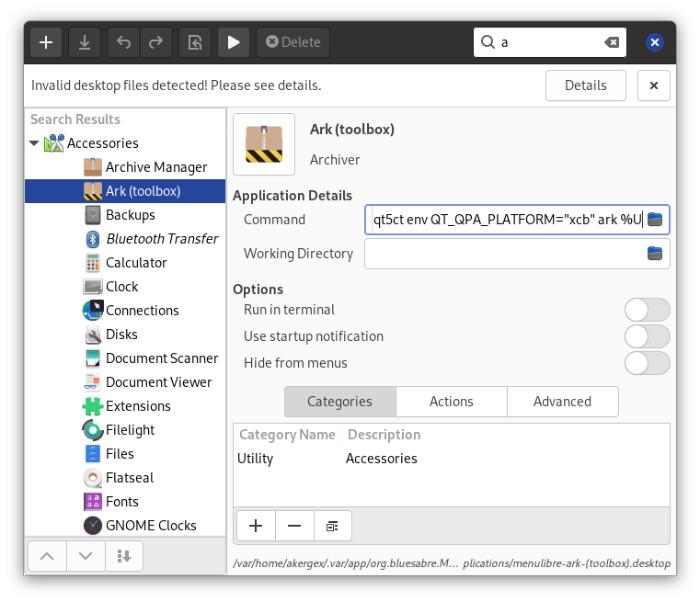
Task: Undo the last change
Action: 123,42
